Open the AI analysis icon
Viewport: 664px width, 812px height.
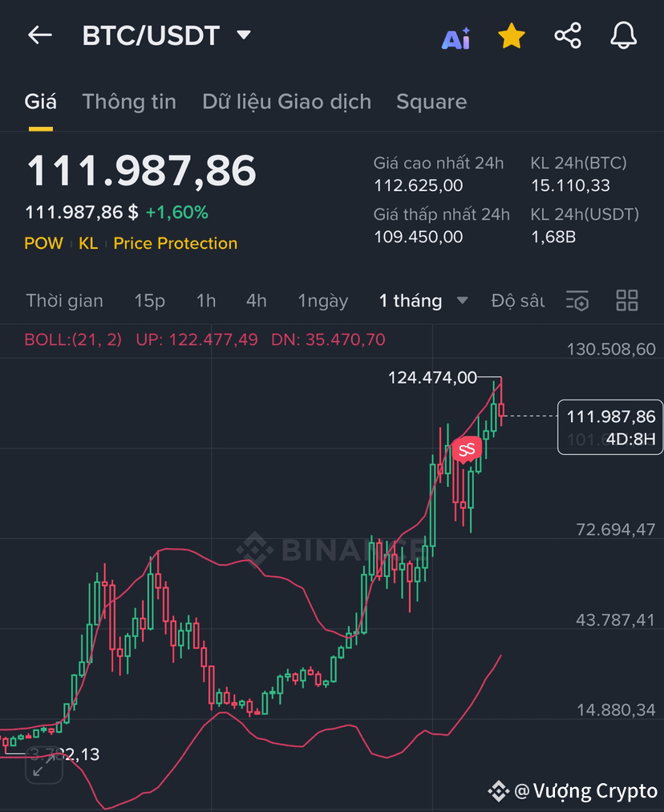(456, 38)
